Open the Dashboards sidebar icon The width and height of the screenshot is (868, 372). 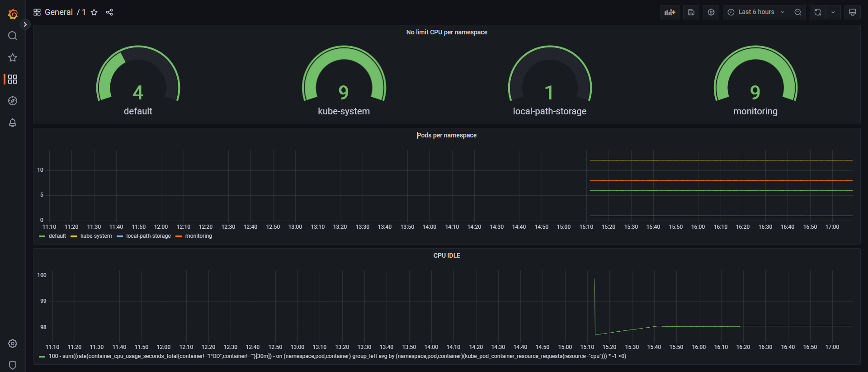(13, 79)
